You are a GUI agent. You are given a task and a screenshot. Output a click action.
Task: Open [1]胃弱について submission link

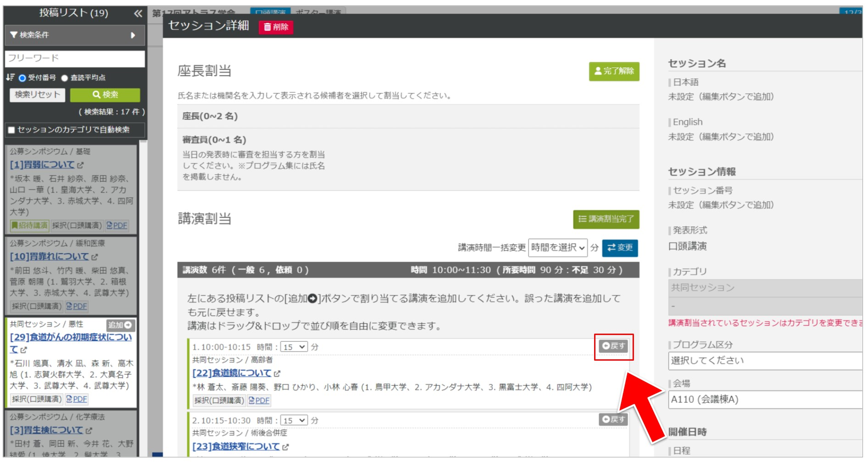(x=42, y=165)
